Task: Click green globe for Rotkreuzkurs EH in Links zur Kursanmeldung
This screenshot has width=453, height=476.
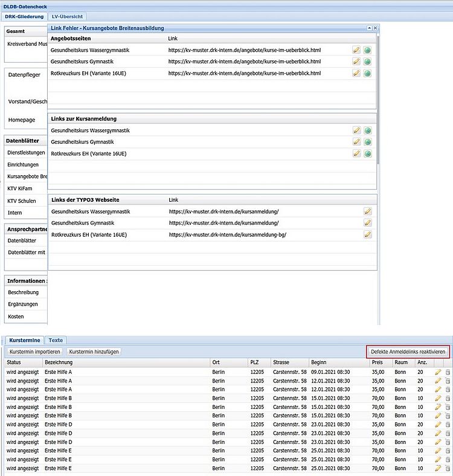Action: 367,153
